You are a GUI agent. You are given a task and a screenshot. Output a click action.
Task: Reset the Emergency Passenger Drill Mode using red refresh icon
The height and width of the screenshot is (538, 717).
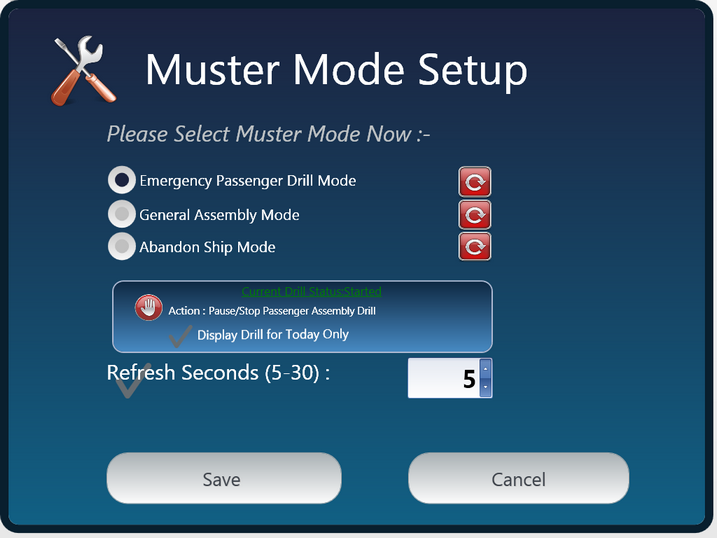tap(475, 182)
